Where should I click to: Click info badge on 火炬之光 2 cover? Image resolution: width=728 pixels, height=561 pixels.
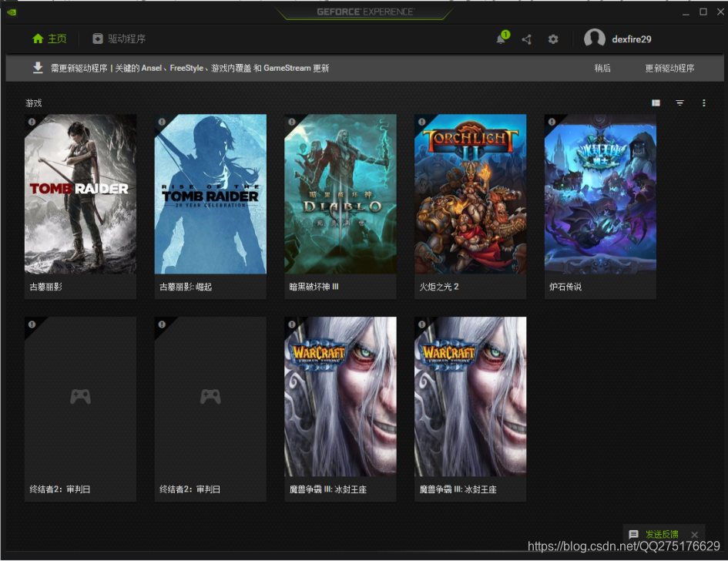coord(421,122)
